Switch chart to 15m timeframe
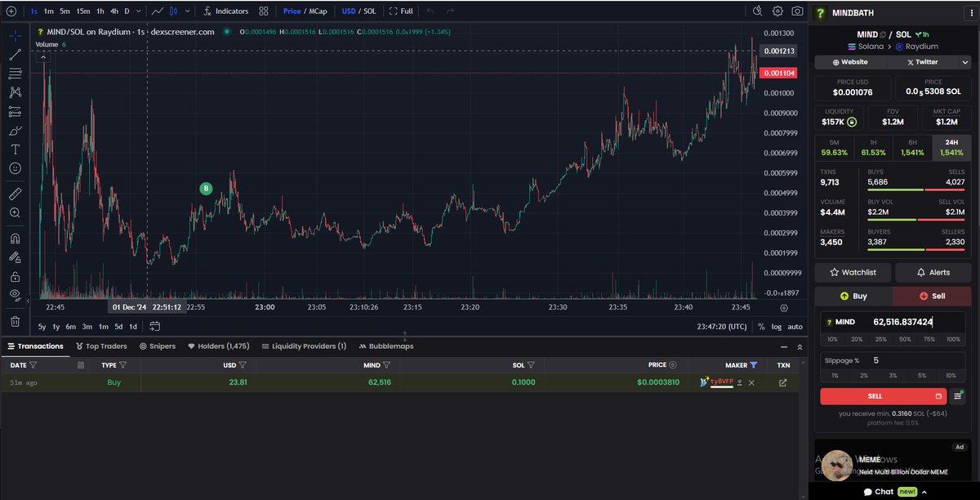980x500 pixels. (82, 11)
